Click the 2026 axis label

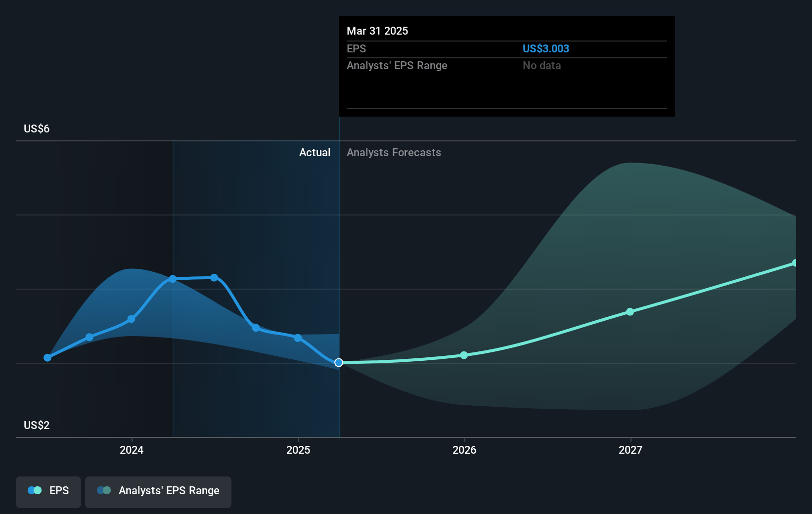pos(464,450)
